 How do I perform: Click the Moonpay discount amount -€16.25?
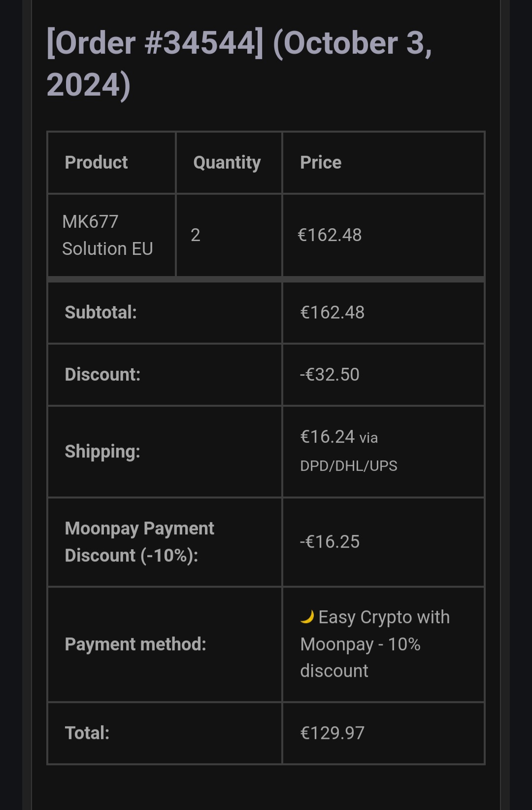pos(330,542)
